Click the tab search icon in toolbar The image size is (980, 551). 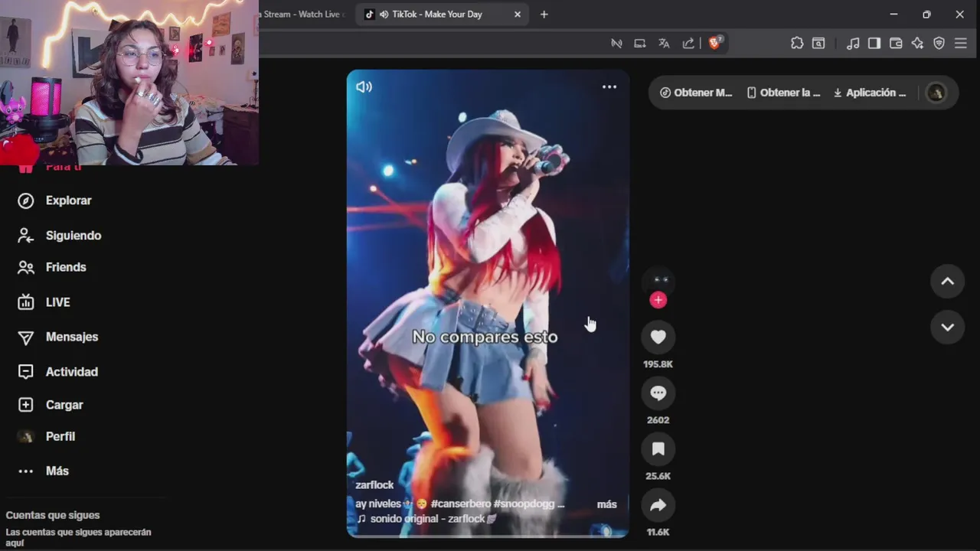point(818,44)
